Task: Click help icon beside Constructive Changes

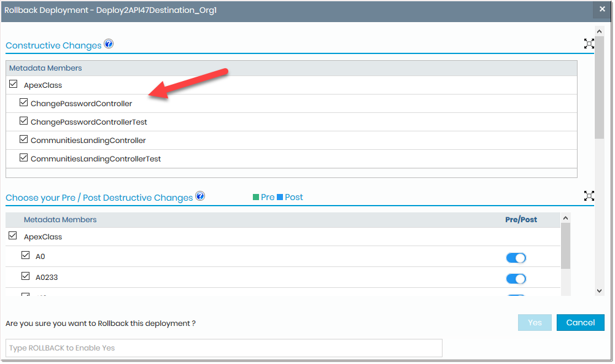Action: tap(109, 44)
